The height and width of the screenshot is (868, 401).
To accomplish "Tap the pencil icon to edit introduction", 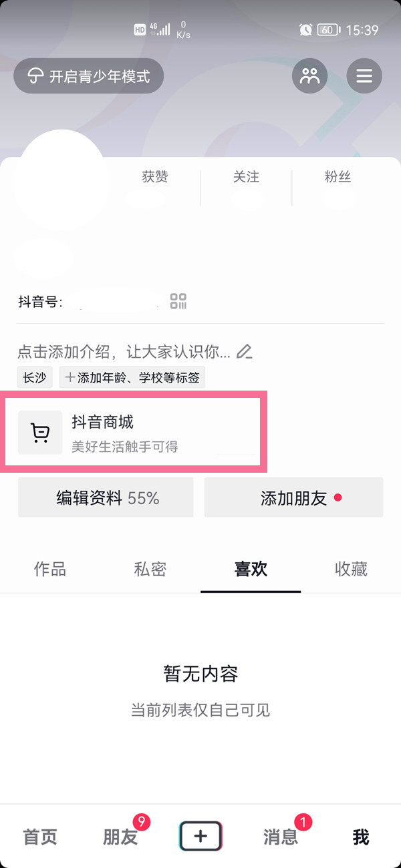I will click(245, 351).
